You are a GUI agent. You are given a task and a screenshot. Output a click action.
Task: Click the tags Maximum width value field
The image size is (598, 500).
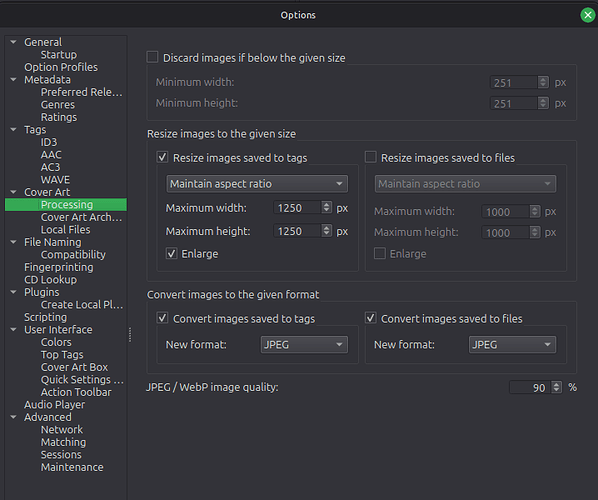(x=297, y=208)
